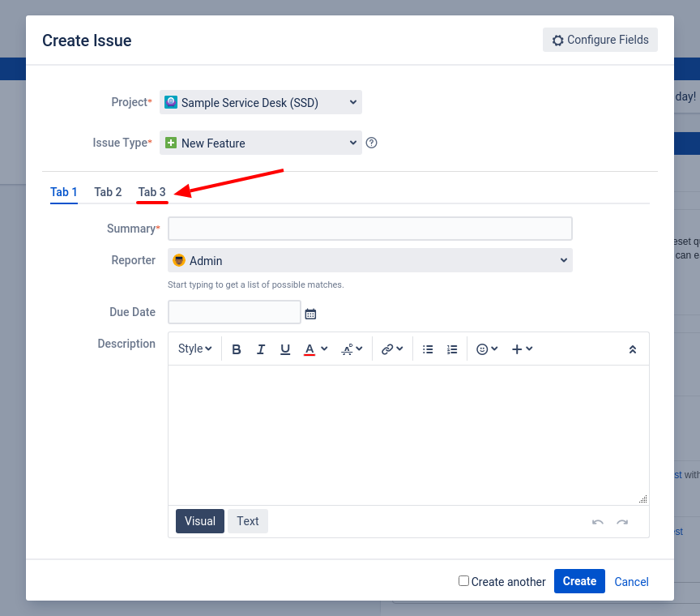Open the Issue Type dropdown
Image resolution: width=700 pixels, height=616 pixels.
(261, 143)
